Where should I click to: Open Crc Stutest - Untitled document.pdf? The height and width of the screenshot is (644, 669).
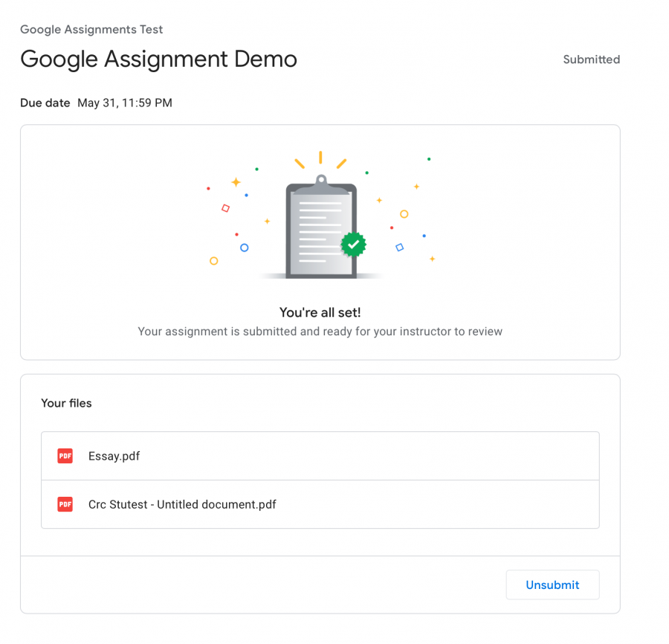pyautogui.click(x=320, y=504)
